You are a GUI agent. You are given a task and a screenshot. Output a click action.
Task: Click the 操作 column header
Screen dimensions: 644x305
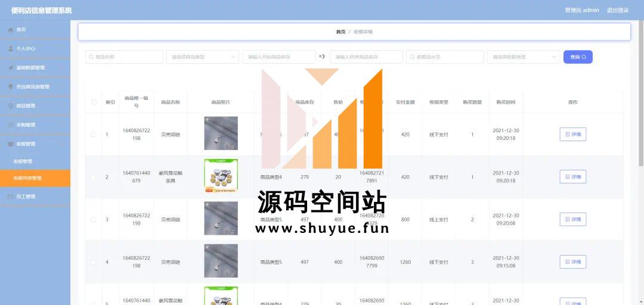click(573, 102)
